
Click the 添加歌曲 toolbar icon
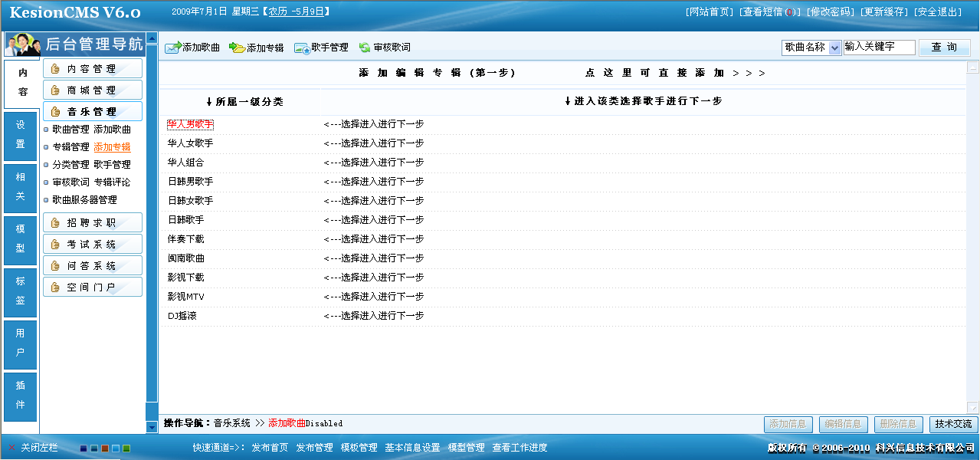(173, 47)
